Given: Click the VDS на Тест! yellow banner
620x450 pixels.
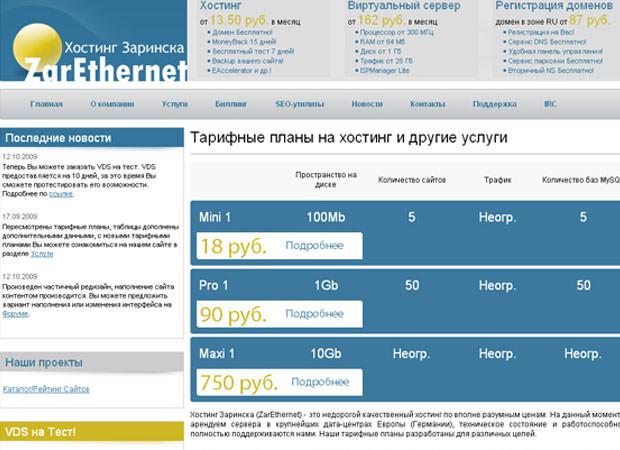Looking at the screenshot, I should (92, 431).
